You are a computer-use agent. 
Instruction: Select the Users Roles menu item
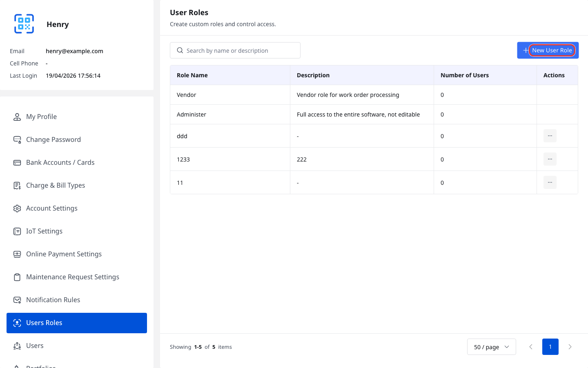77,323
